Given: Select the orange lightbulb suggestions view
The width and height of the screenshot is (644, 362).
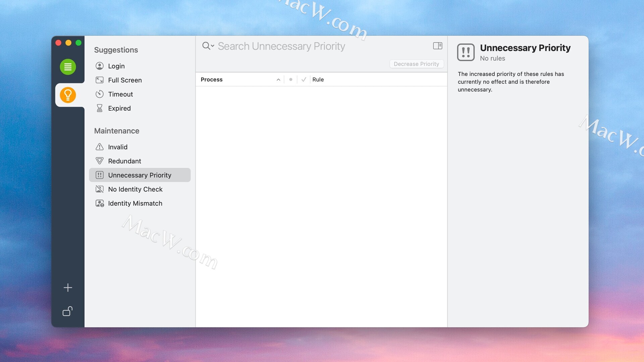Looking at the screenshot, I should (x=68, y=95).
